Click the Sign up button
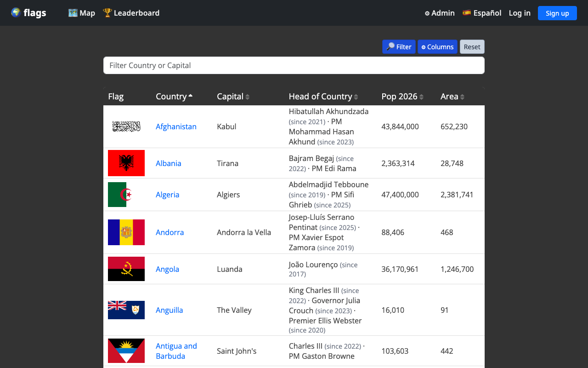This screenshot has width=588, height=368. pyautogui.click(x=557, y=13)
